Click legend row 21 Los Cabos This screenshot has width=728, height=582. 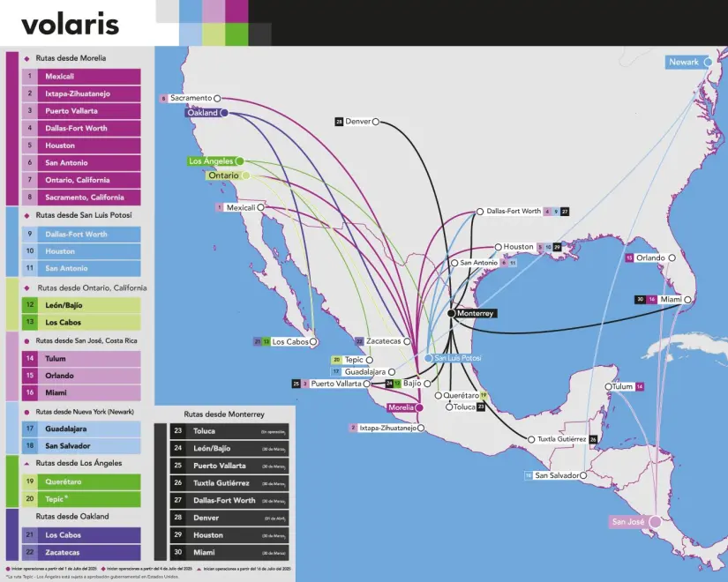tap(81, 535)
